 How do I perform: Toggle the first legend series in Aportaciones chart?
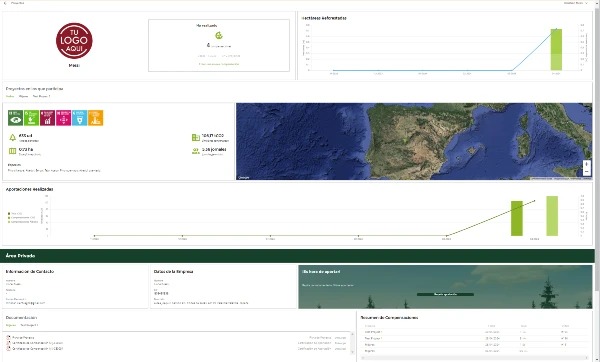[15, 214]
